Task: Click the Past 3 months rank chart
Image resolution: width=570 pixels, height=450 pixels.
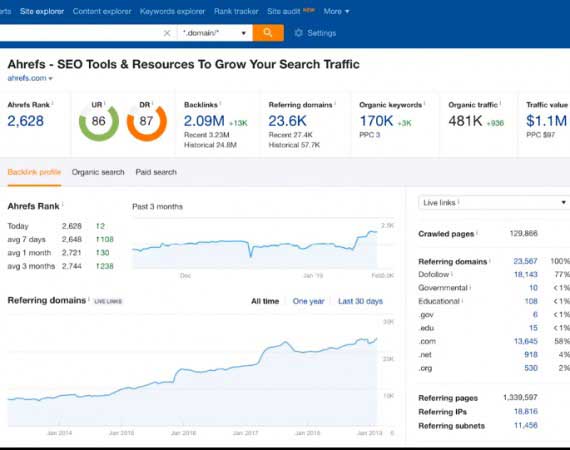Action: tap(255, 244)
